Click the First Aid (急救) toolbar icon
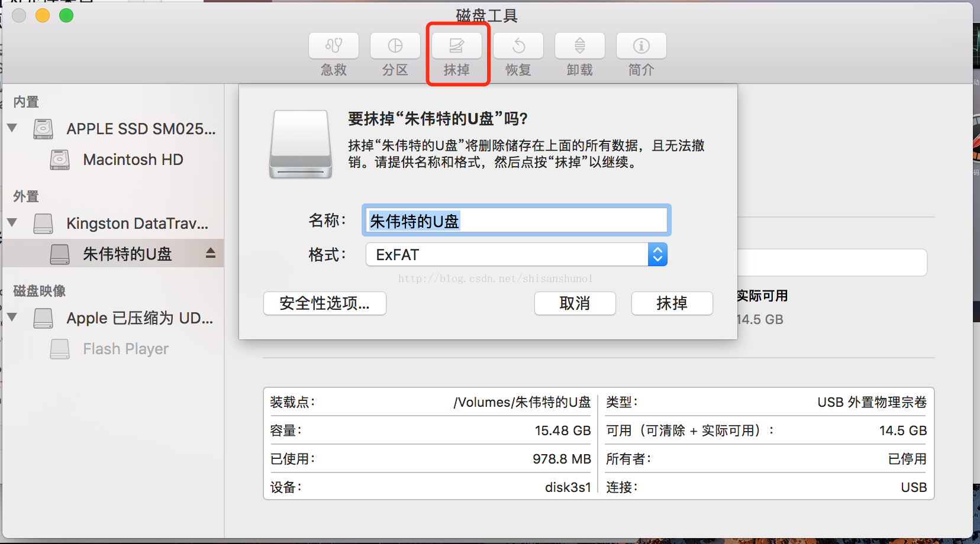 pos(334,46)
